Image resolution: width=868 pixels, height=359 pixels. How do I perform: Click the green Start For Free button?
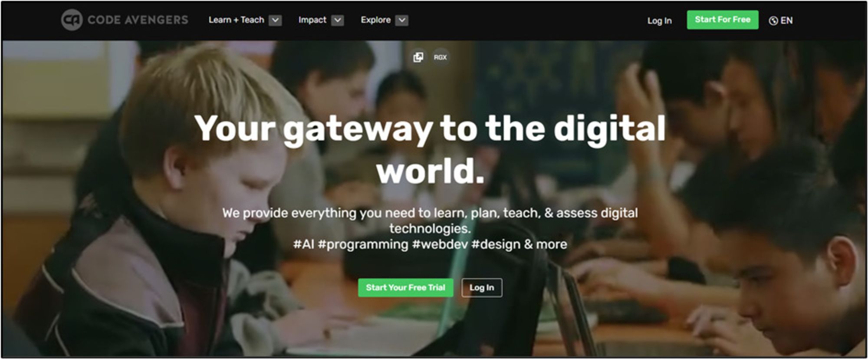(x=723, y=20)
